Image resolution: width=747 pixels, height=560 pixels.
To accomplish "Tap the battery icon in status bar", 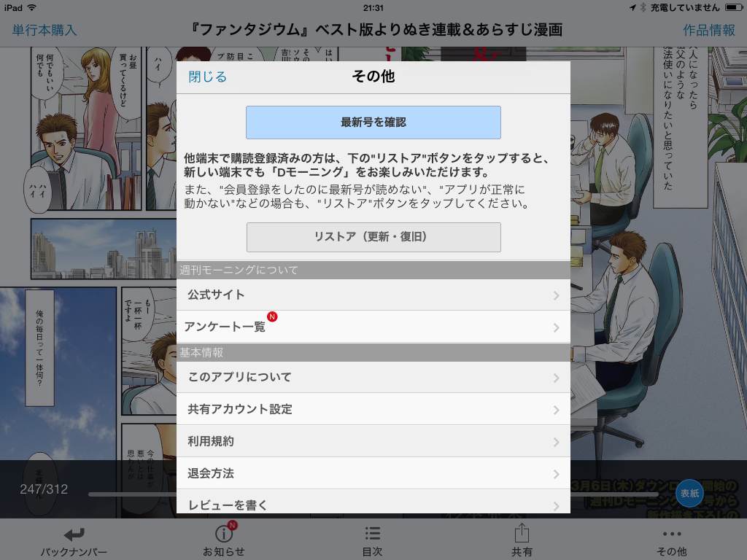I will click(x=734, y=7).
